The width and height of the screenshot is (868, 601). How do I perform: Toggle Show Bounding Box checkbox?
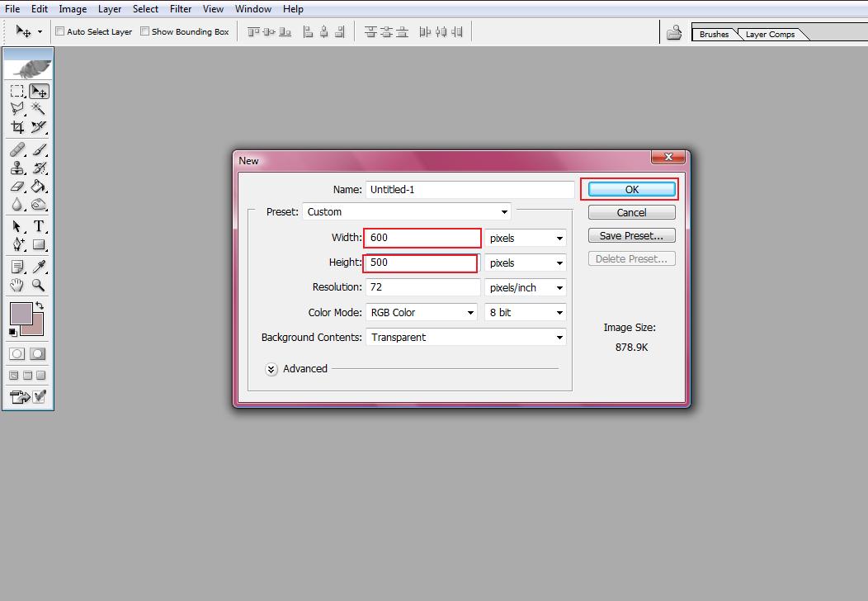tap(145, 31)
